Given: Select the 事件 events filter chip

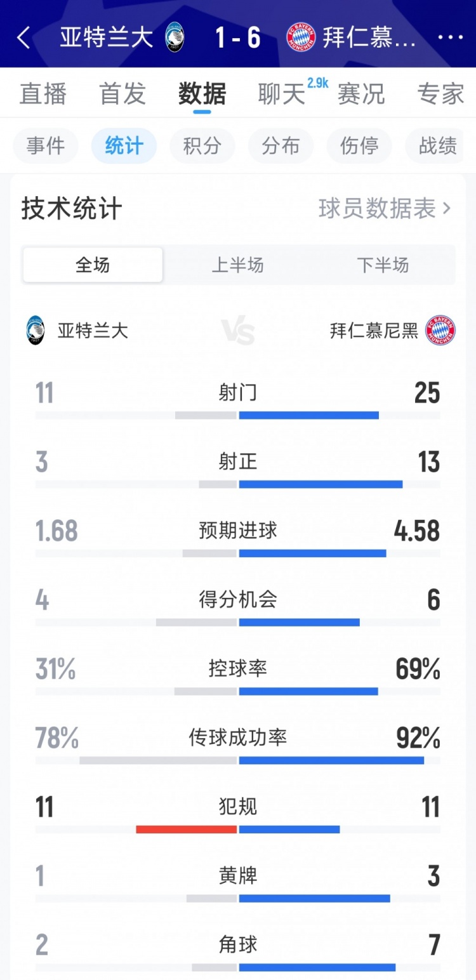Looking at the screenshot, I should 45,146.
